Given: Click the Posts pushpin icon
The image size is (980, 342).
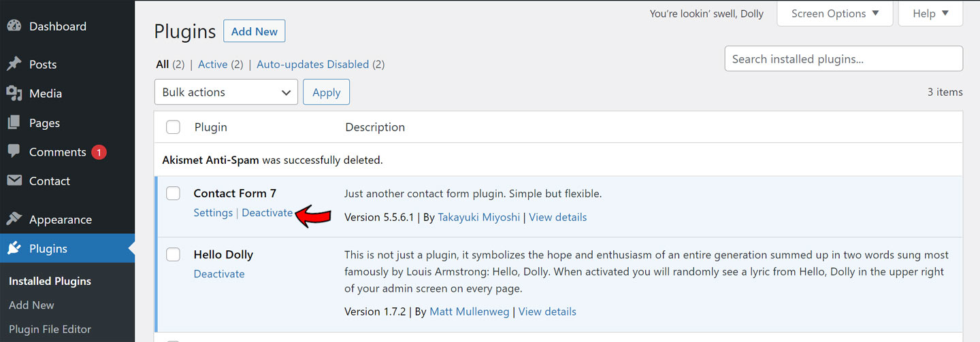Looking at the screenshot, I should coord(14,65).
